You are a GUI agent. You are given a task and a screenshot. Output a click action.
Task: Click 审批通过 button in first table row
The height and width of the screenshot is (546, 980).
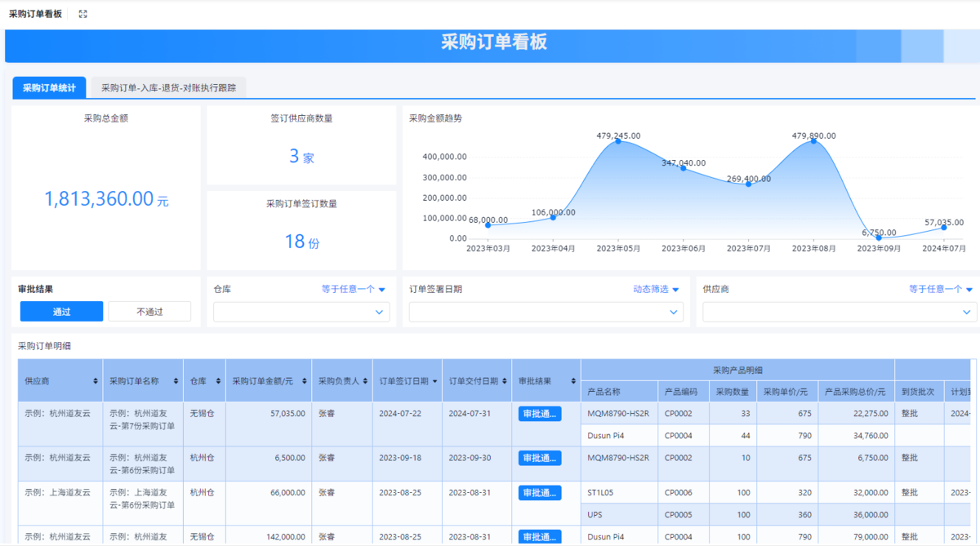point(540,414)
